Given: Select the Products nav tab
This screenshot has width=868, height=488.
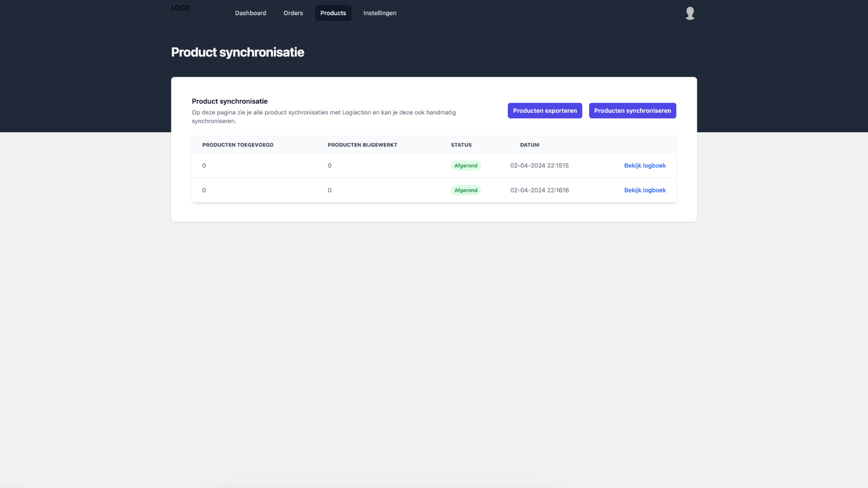Looking at the screenshot, I should click(x=333, y=13).
